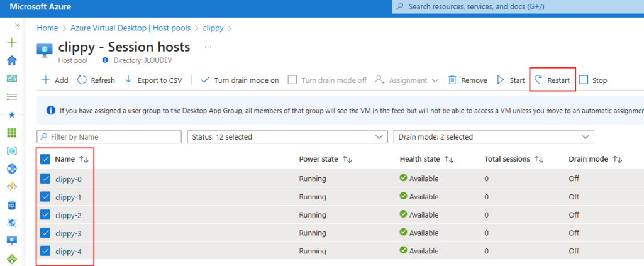The image size is (644, 266).
Task: Open the clippy-2 session host link
Action: click(68, 215)
